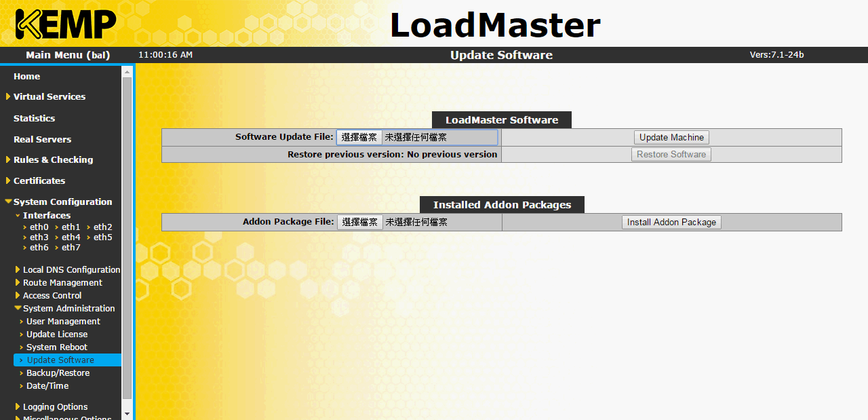Click 'LoadMaster Software' section header
The height and width of the screenshot is (420, 868).
coord(502,120)
